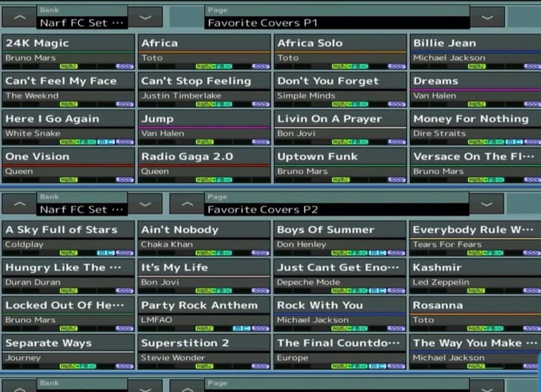Image resolution: width=541 pixels, height=392 pixels.
Task: Step Page up from Favorite Covers P2
Action: 187,204
